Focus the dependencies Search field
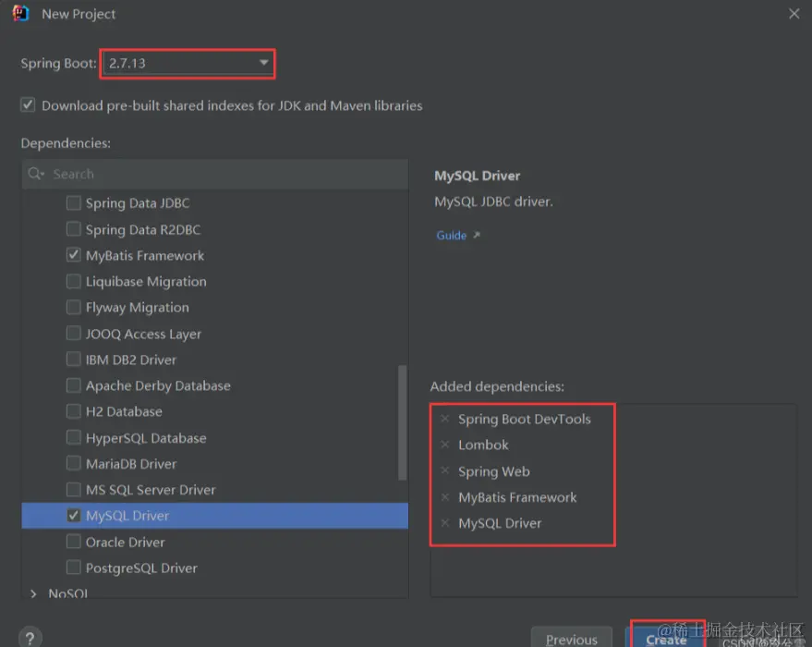Image resolution: width=812 pixels, height=647 pixels. coord(222,174)
